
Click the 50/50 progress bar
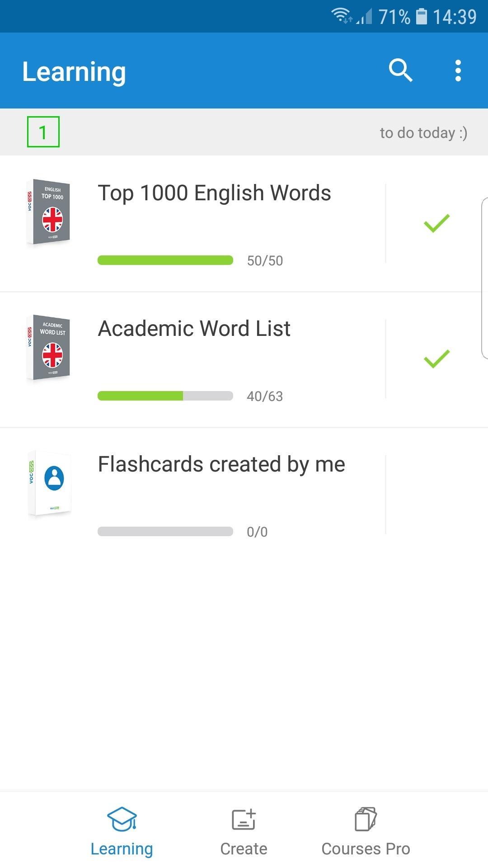(165, 260)
